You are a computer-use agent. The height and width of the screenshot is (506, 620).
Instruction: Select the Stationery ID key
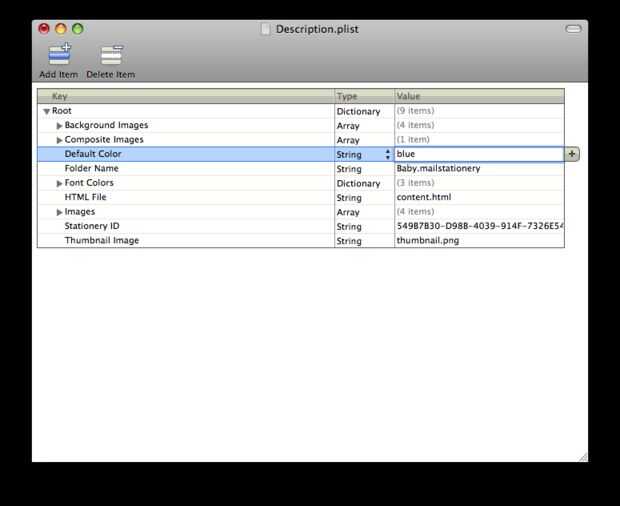point(92,226)
